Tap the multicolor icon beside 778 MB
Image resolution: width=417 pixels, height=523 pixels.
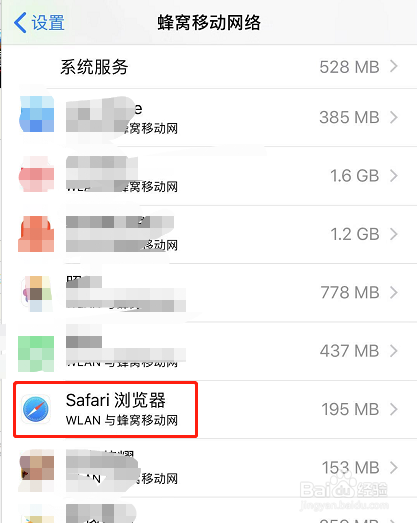pyautogui.click(x=37, y=294)
